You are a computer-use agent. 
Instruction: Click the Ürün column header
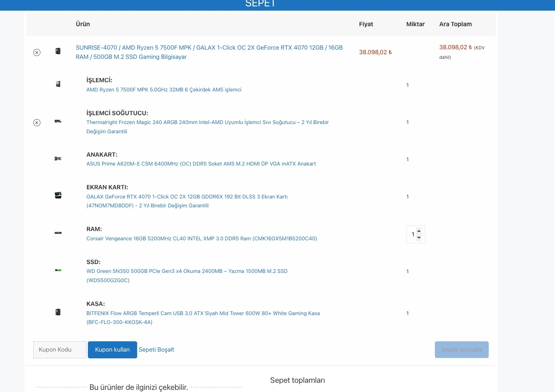(83, 24)
